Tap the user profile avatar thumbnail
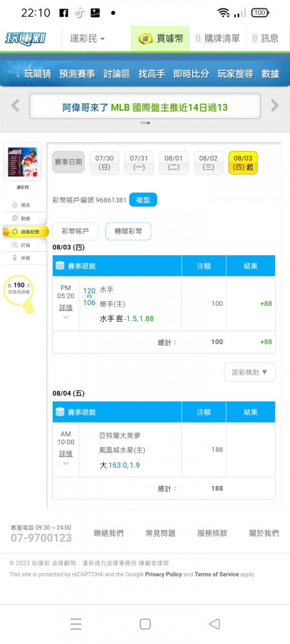 click(x=23, y=162)
